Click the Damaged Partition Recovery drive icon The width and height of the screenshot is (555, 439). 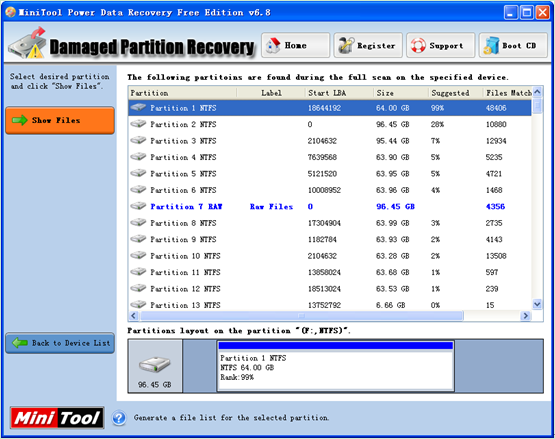click(28, 43)
